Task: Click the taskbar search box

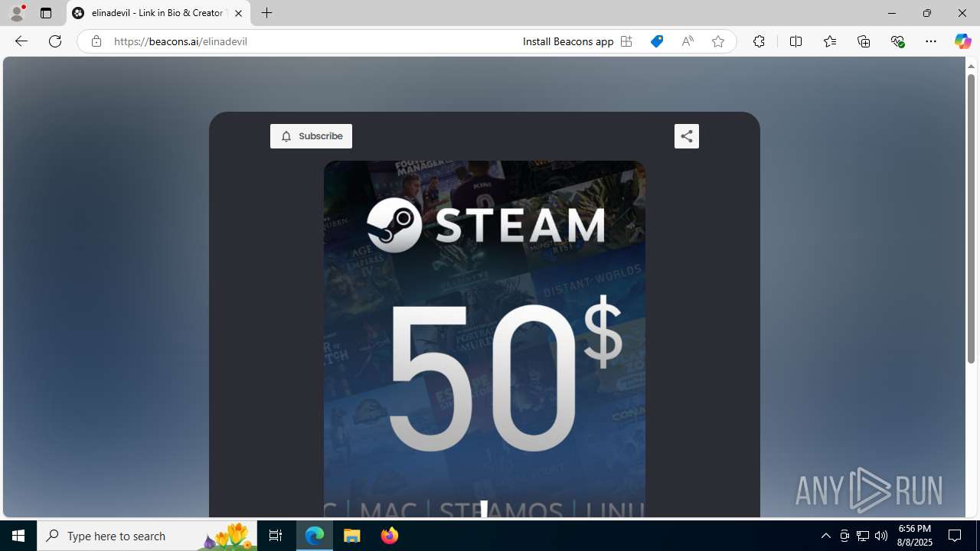Action: tap(147, 536)
